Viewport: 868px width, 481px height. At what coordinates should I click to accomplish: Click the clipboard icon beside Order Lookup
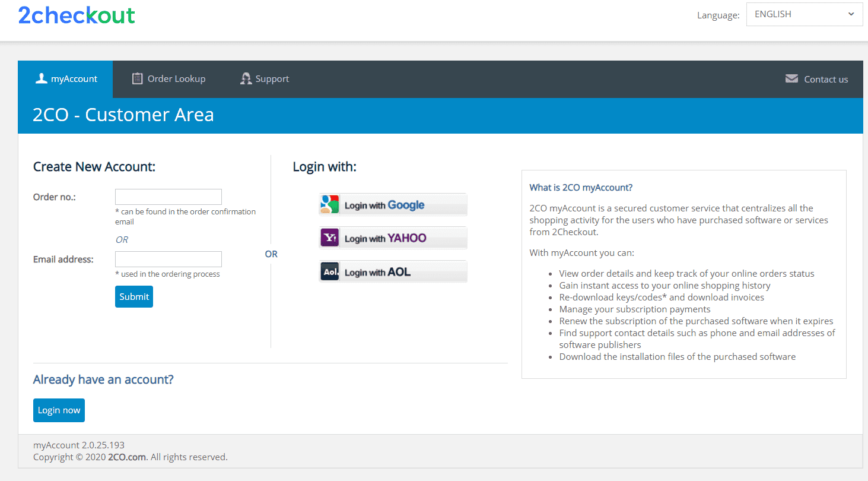click(137, 78)
